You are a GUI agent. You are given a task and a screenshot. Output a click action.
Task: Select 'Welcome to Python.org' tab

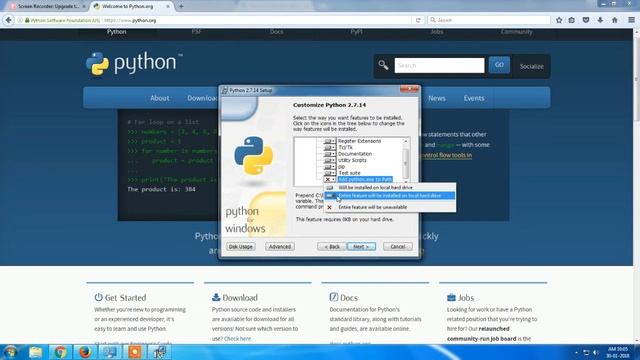(127, 7)
